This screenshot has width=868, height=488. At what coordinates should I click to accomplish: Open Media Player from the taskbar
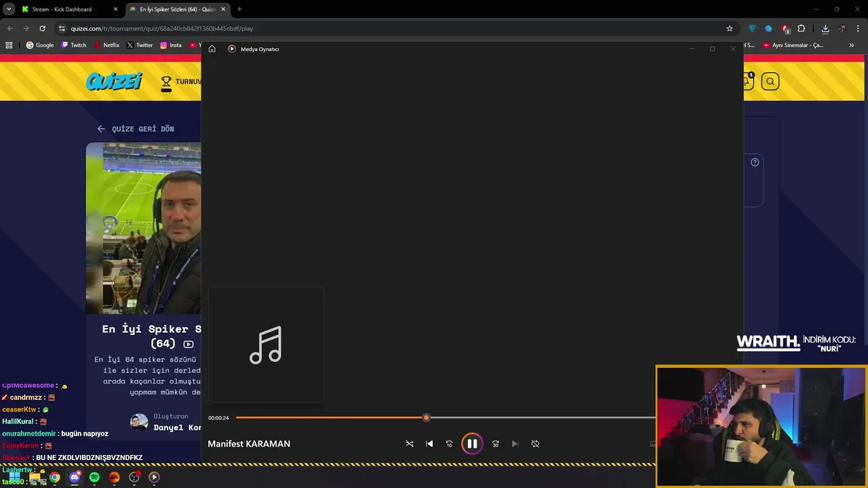click(x=154, y=477)
